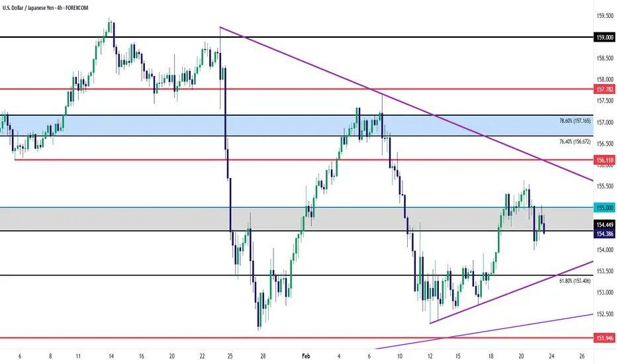This screenshot has width=617, height=364.
Task: Select the 14 date axis label
Action: click(109, 355)
